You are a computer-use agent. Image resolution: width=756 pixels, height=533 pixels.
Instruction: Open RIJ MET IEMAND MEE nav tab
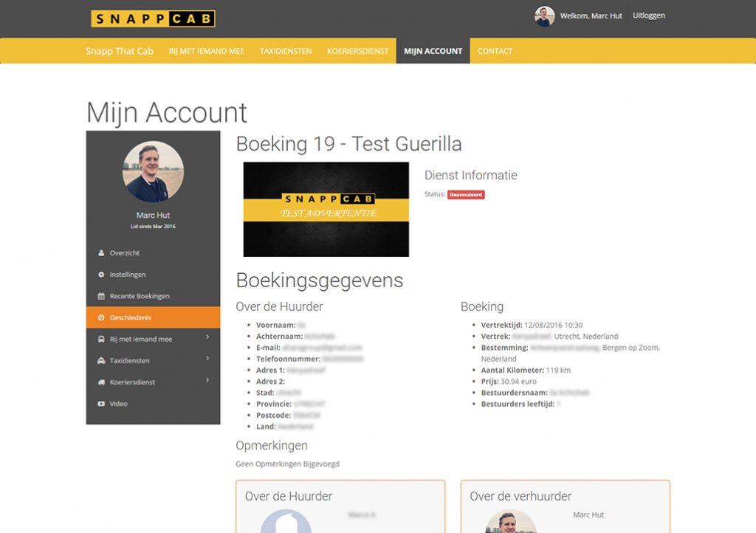click(207, 51)
